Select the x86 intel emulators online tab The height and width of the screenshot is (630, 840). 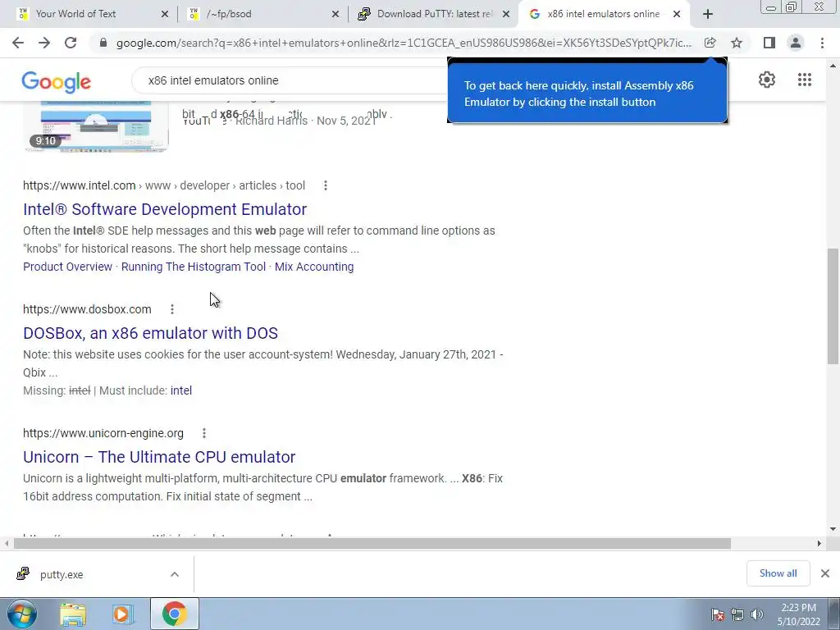coord(603,14)
